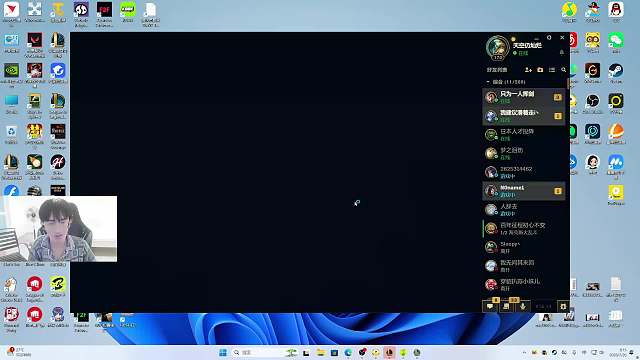The height and width of the screenshot is (360, 640).
Task: Click the webcam overlay thumbnail
Action: (x=58, y=229)
